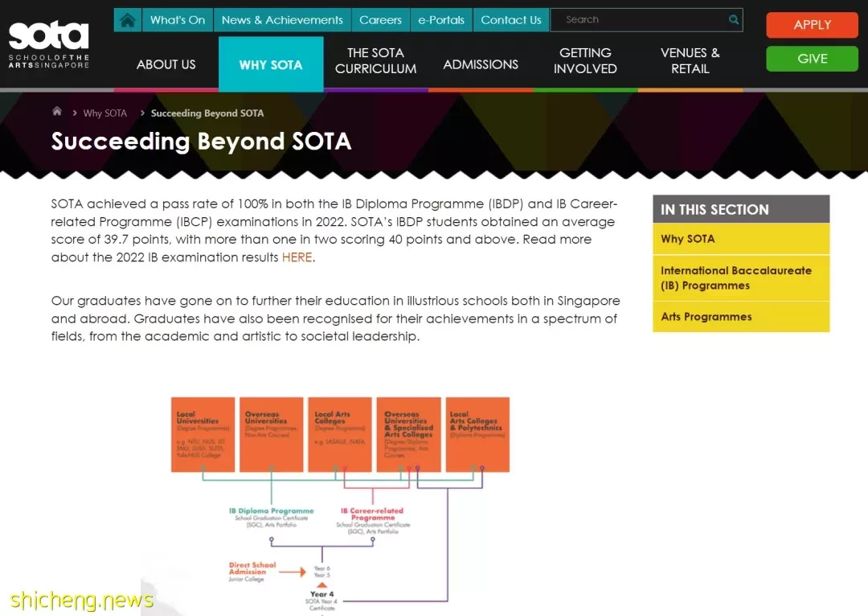Open GETTING INVOLVED menu
868x616 pixels.
[x=585, y=61]
